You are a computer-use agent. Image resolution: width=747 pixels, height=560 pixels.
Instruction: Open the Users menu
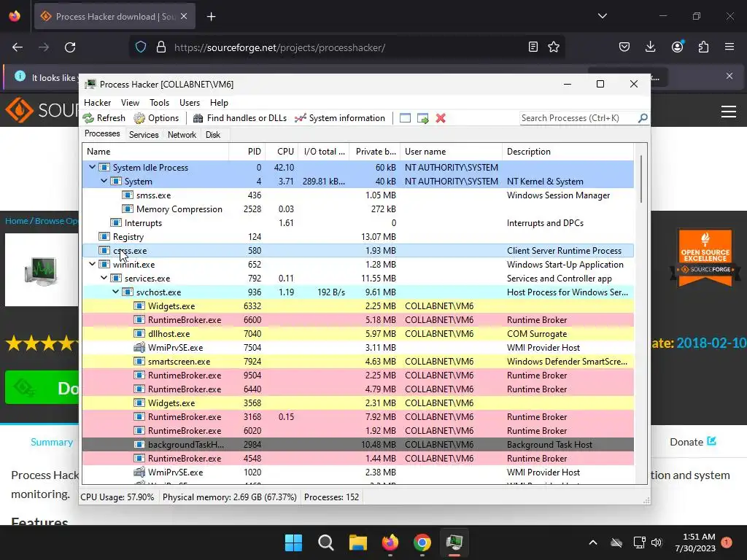190,102
